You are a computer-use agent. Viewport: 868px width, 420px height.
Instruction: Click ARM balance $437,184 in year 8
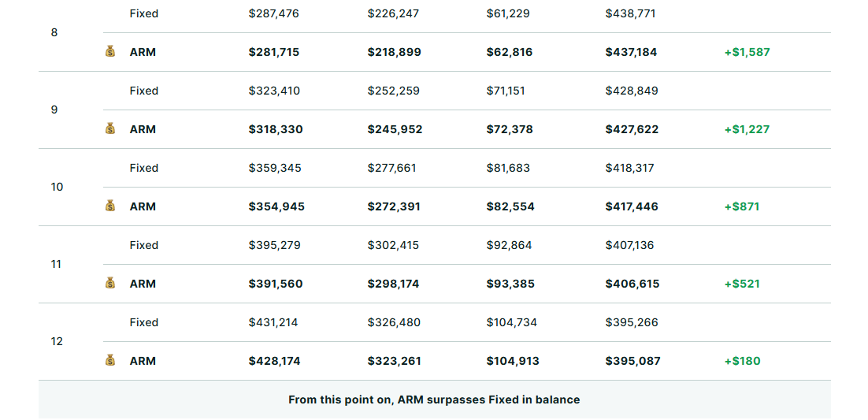[631, 52]
